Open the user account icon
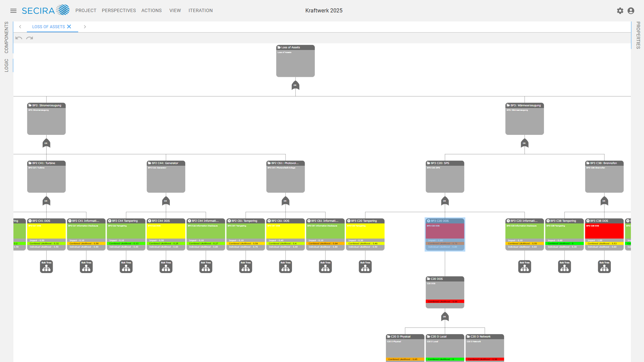 click(631, 10)
